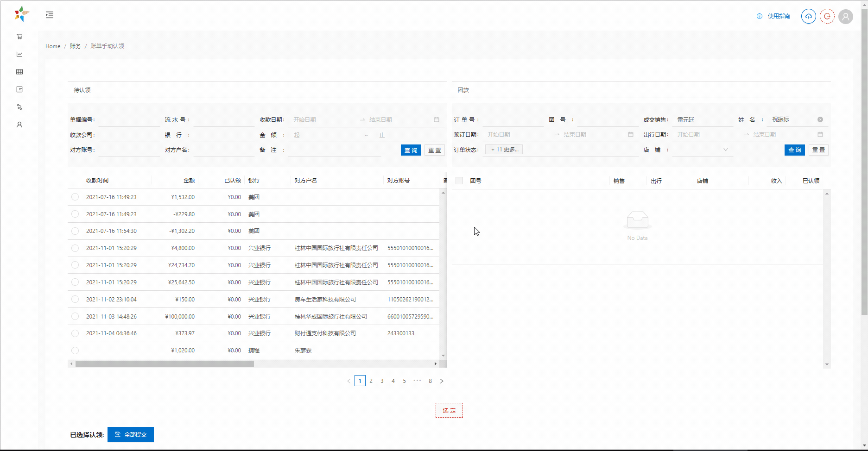The image size is (868, 451).
Task: Click the 全部提交 button
Action: pyautogui.click(x=131, y=434)
